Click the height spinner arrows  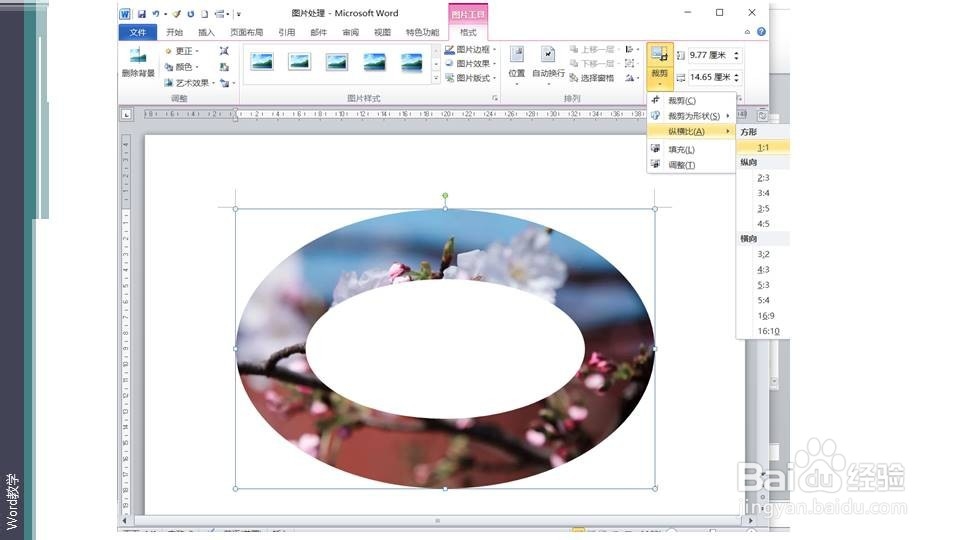tap(737, 55)
